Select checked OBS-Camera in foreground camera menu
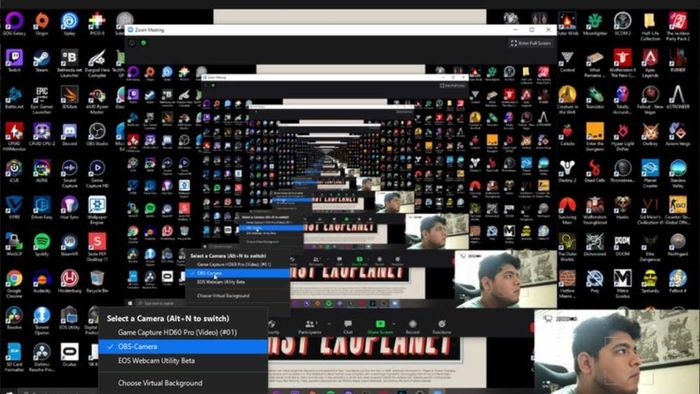700x394 pixels. [x=183, y=347]
